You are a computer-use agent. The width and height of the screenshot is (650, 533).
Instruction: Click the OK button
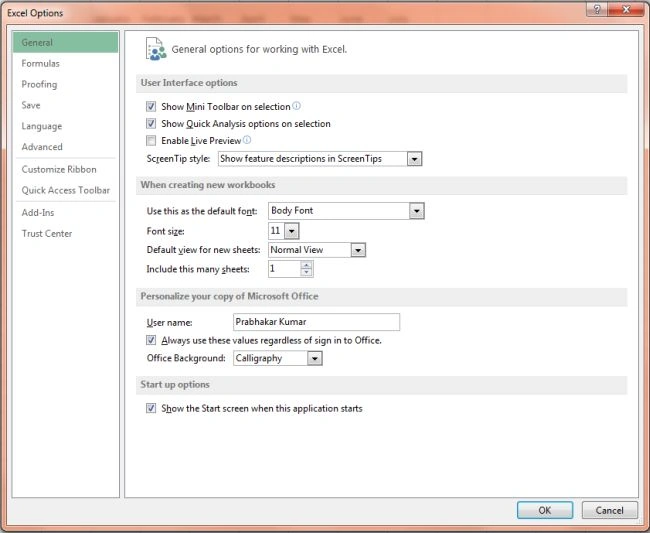[545, 510]
